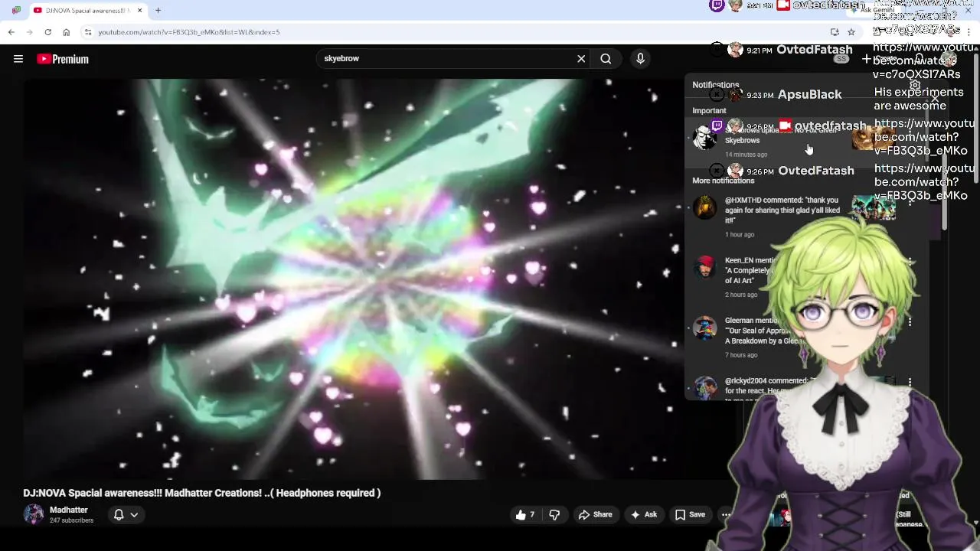Screen dimensions: 980x551
Task: Toggle Madhatter notification bell
Action: pyautogui.click(x=119, y=515)
